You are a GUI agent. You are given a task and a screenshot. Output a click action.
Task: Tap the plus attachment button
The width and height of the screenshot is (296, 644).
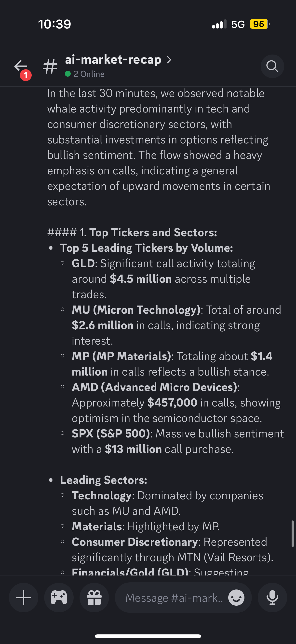coord(24,598)
